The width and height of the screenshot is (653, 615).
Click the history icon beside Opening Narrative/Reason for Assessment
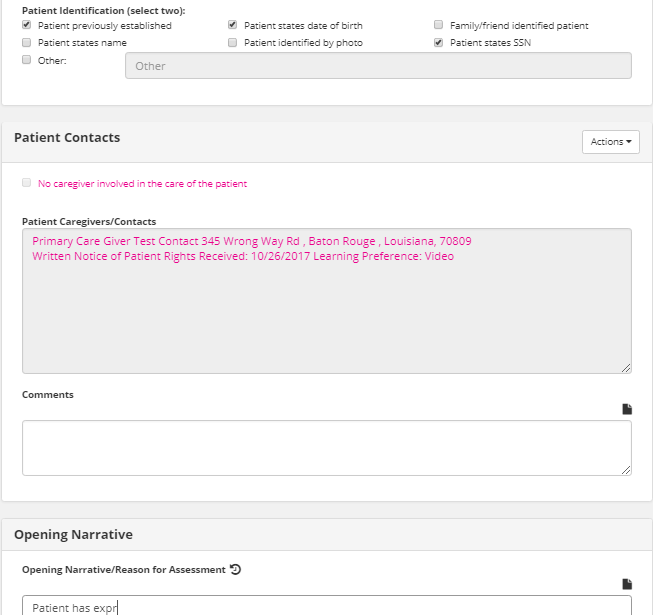coord(235,570)
